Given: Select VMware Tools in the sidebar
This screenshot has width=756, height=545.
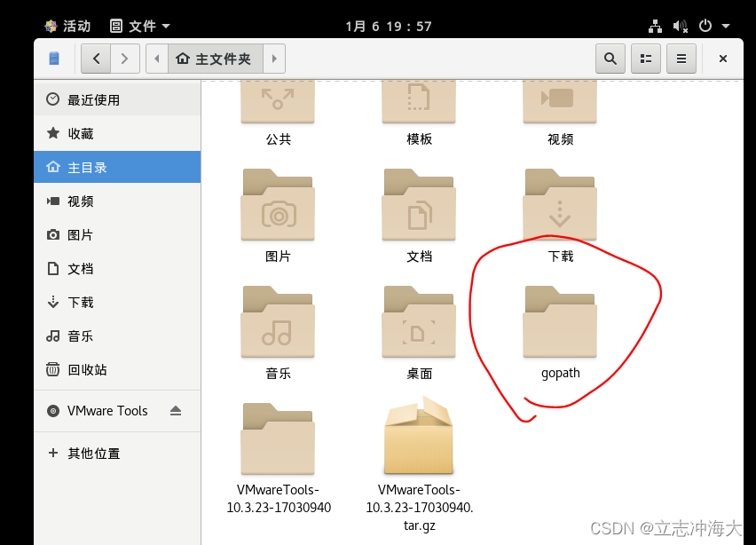Looking at the screenshot, I should [117, 411].
